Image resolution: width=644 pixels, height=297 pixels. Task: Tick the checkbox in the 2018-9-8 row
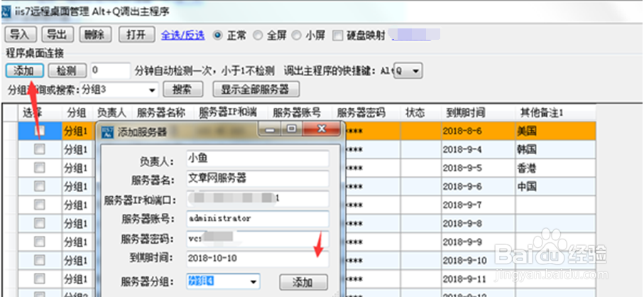click(x=40, y=223)
